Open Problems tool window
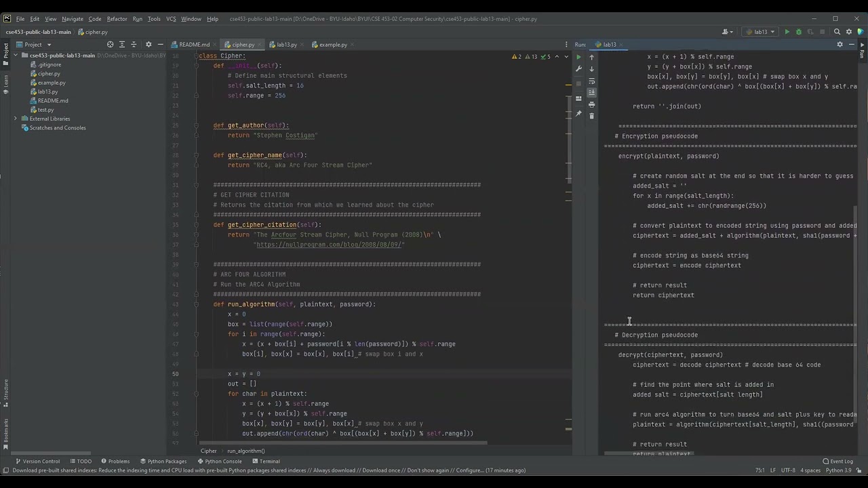This screenshot has width=868, height=488. click(114, 461)
